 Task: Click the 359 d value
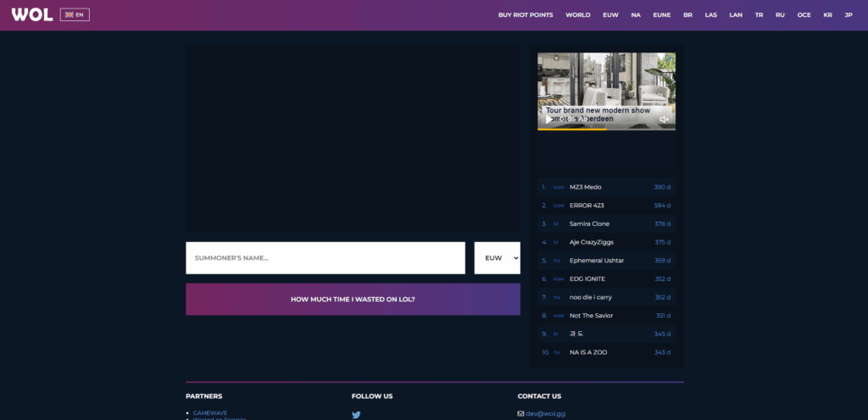click(x=663, y=260)
